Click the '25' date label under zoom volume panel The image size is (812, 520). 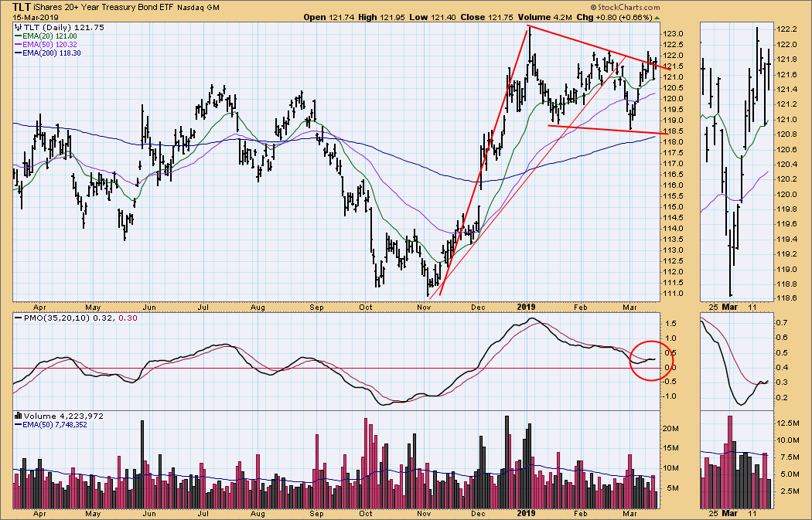click(714, 514)
